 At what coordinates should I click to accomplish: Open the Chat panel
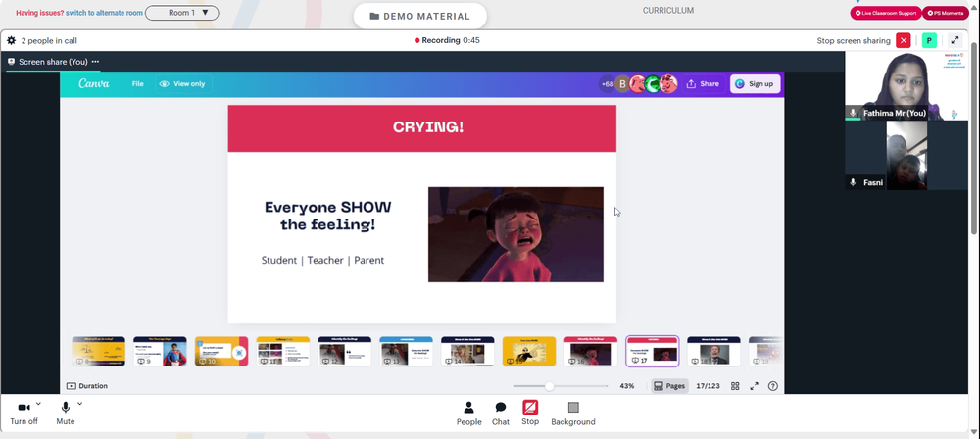(x=501, y=414)
